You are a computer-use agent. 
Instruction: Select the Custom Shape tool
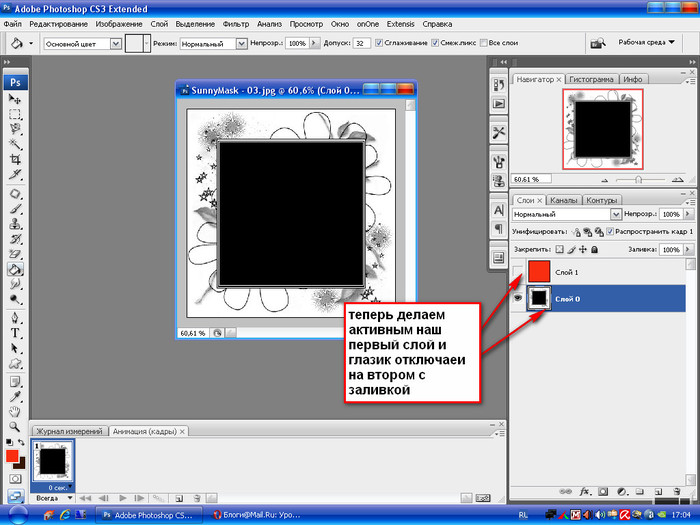click(15, 364)
